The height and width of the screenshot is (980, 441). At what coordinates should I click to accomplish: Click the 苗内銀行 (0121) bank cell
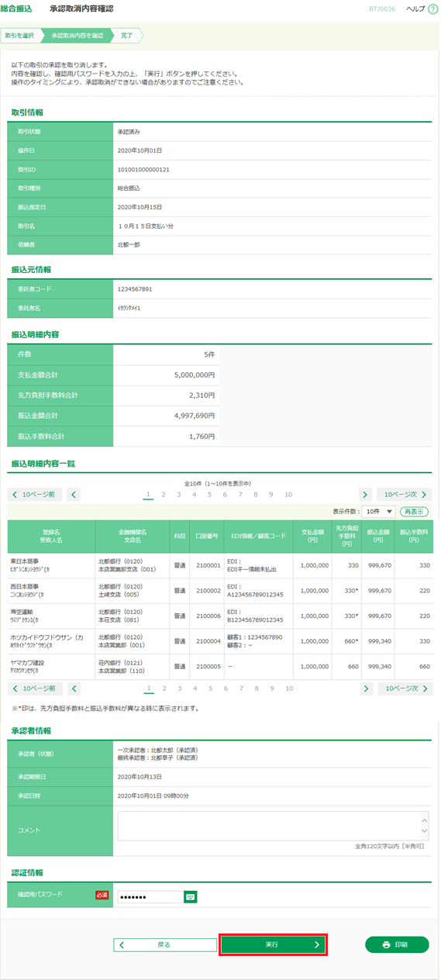pos(133,667)
